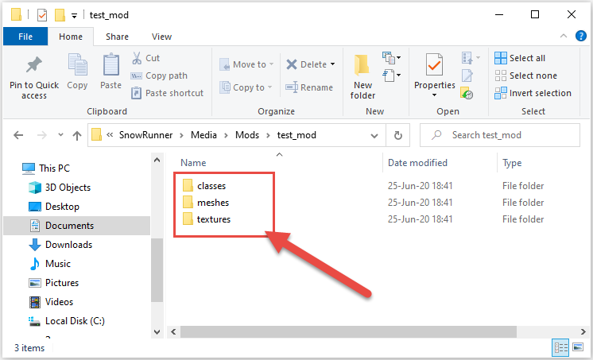
Task: Click the Move to button
Action: (x=246, y=65)
